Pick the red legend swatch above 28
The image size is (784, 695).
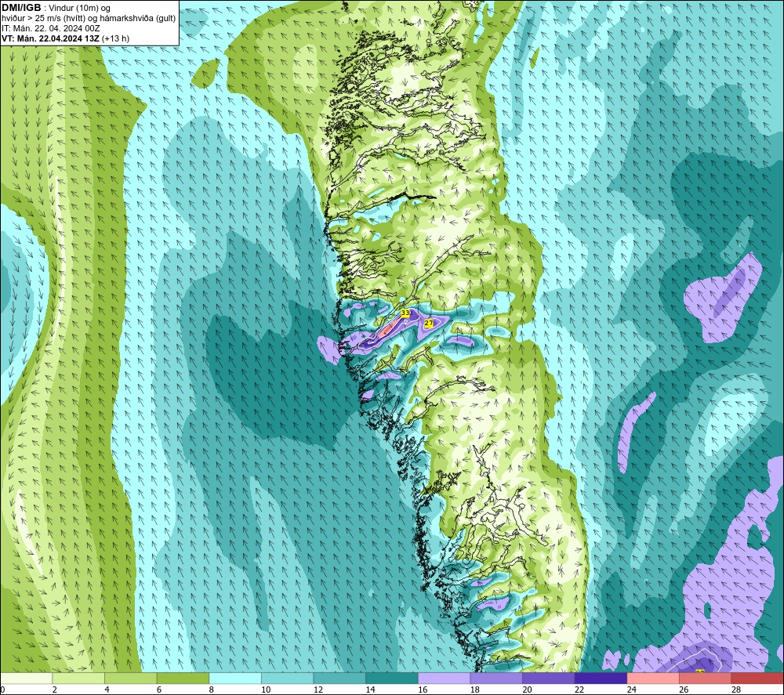point(757,678)
